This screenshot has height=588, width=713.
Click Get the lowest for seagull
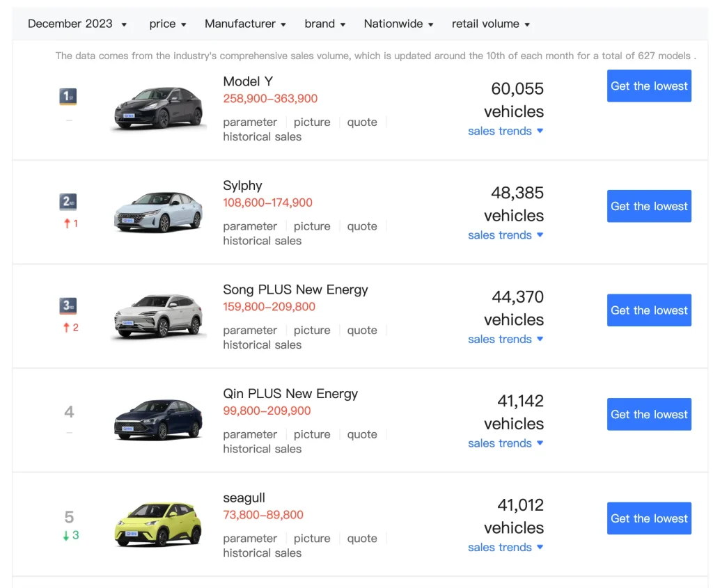(649, 518)
